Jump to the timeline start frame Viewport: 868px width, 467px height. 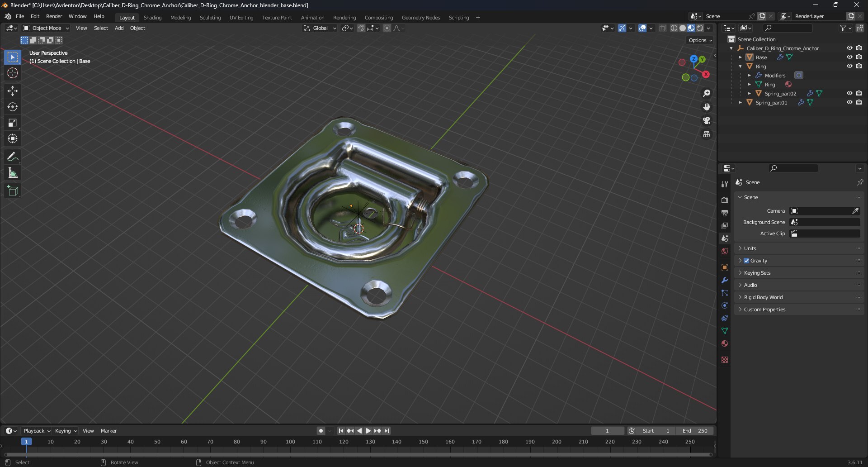341,431
